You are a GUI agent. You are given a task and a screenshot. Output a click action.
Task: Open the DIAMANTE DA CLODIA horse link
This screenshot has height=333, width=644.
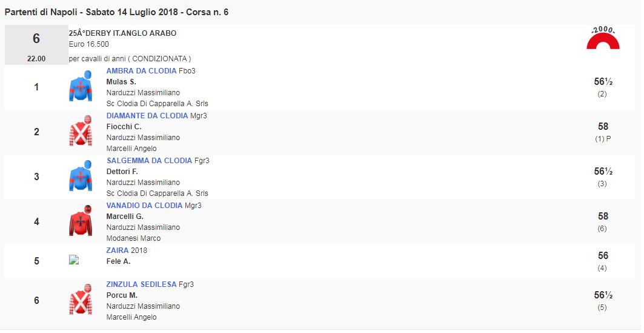147,116
